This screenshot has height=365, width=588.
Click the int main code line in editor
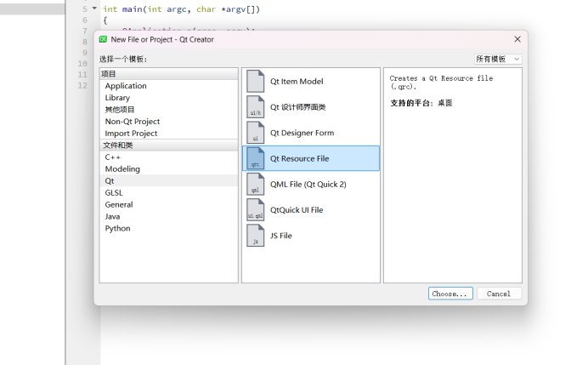click(x=182, y=9)
